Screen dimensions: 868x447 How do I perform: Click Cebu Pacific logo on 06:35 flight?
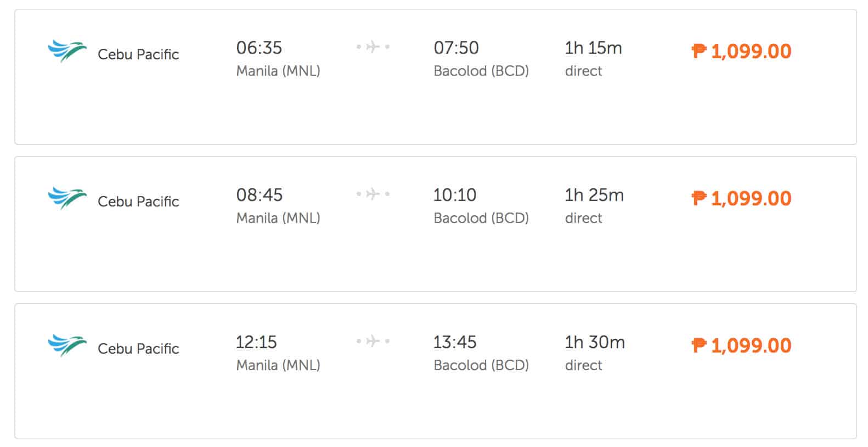coord(67,51)
